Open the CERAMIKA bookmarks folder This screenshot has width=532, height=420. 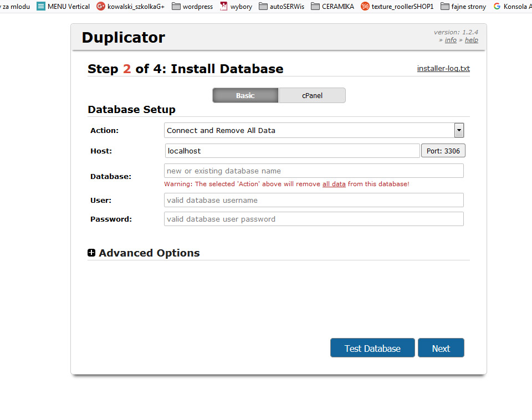point(332,7)
